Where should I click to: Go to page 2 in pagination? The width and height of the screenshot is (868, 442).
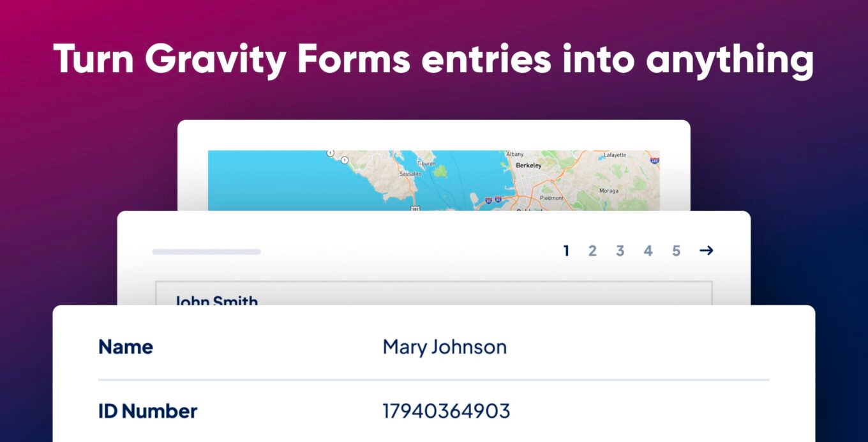click(592, 251)
